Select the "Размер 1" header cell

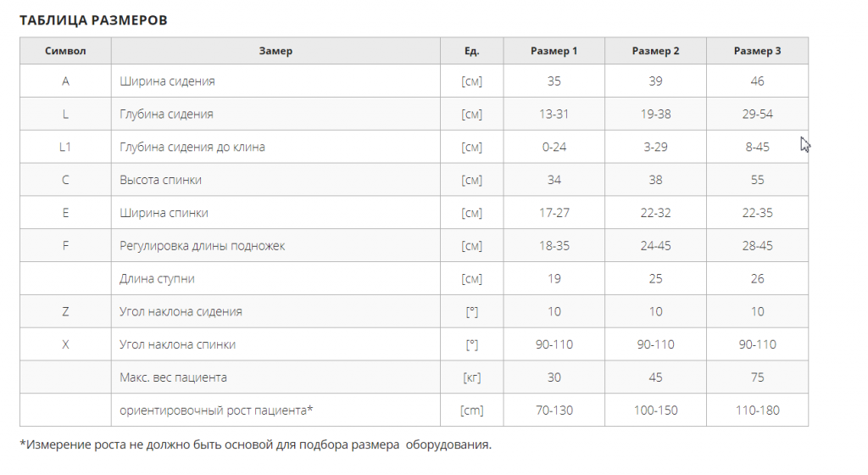[554, 51]
